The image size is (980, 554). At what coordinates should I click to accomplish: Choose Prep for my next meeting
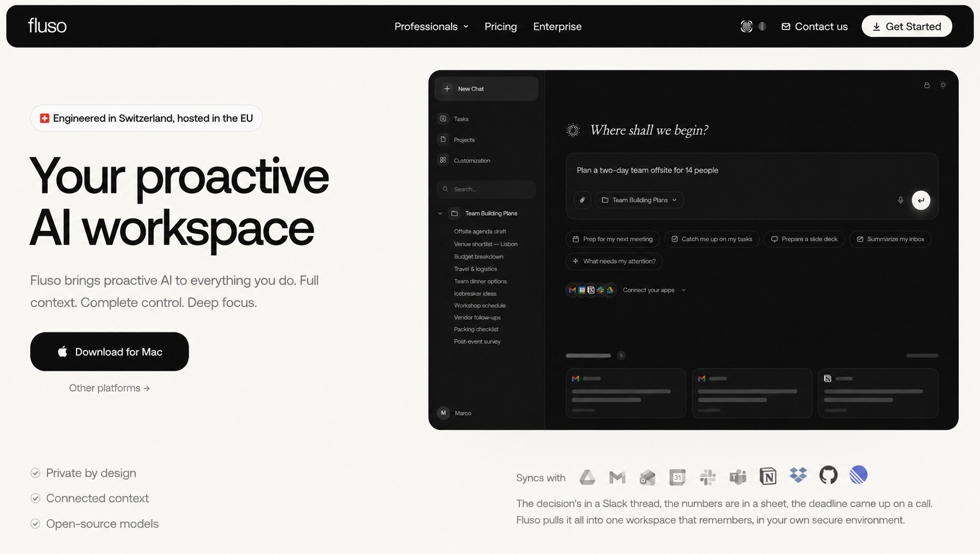613,239
